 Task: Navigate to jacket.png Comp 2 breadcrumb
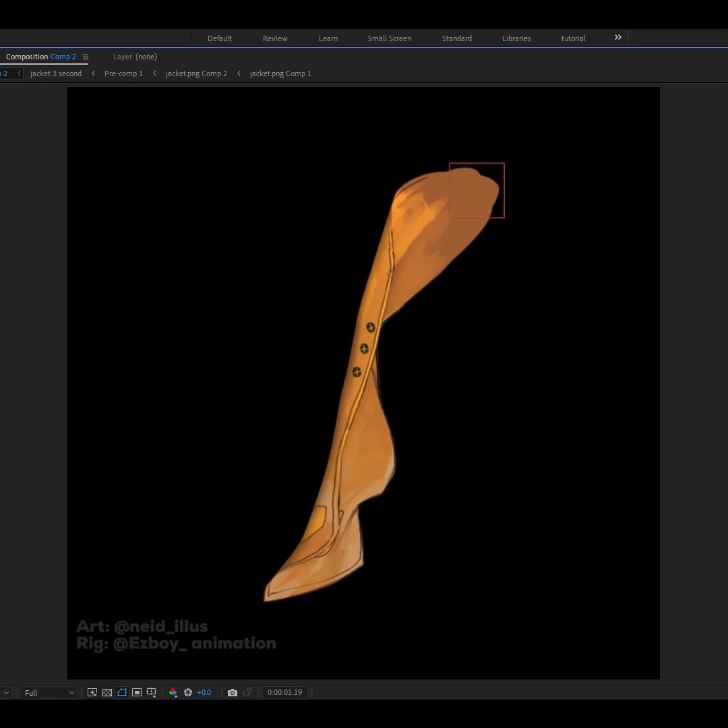(196, 73)
